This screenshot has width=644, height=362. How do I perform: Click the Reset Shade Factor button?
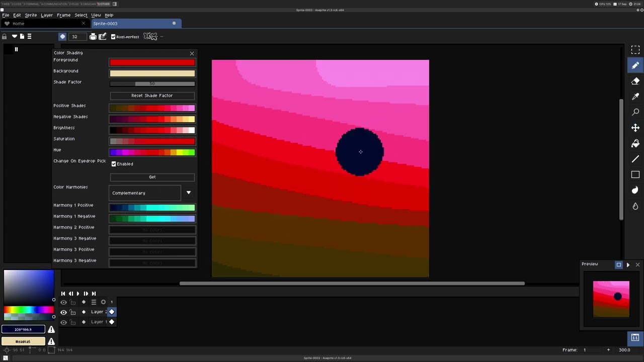pyautogui.click(x=152, y=96)
